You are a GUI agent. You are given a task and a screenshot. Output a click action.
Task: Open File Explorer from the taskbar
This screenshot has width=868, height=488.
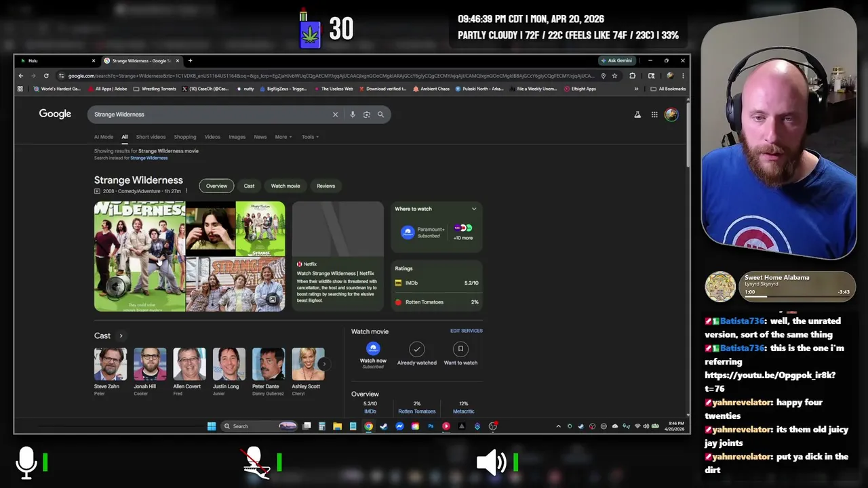coord(337,426)
